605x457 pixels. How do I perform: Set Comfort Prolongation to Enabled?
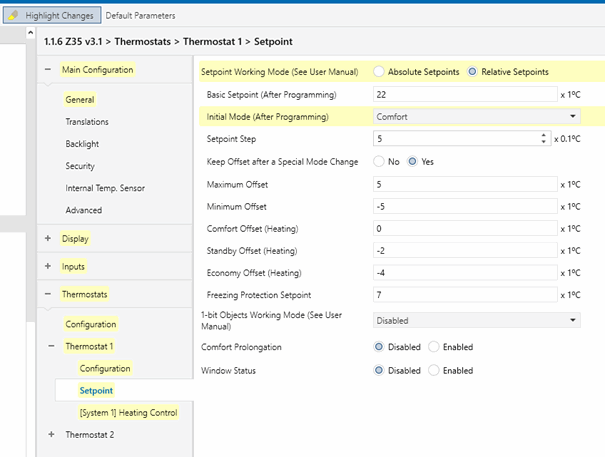tap(434, 347)
